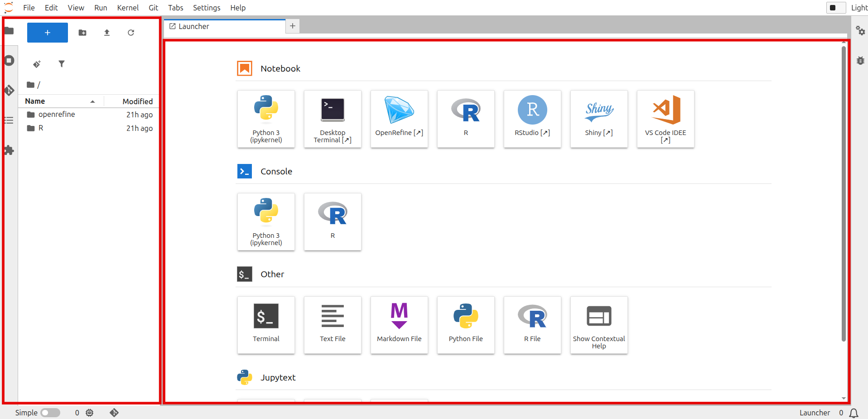Screen dimensions: 868x419
Task: Create a new R File
Action: [532, 325]
